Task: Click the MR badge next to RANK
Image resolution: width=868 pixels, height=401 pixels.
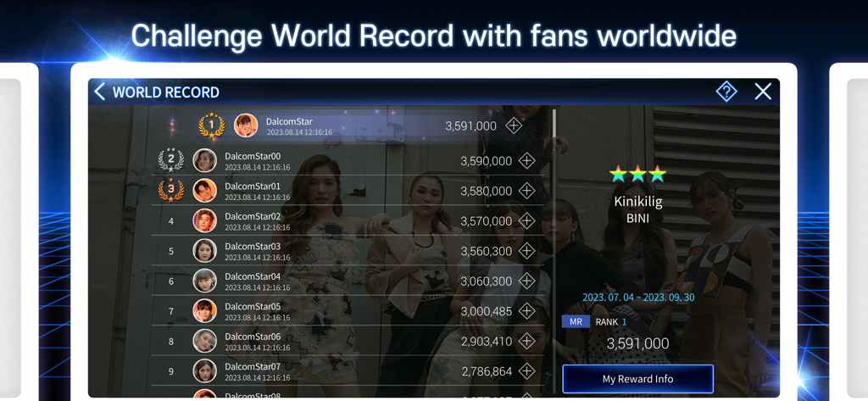Action: [576, 321]
